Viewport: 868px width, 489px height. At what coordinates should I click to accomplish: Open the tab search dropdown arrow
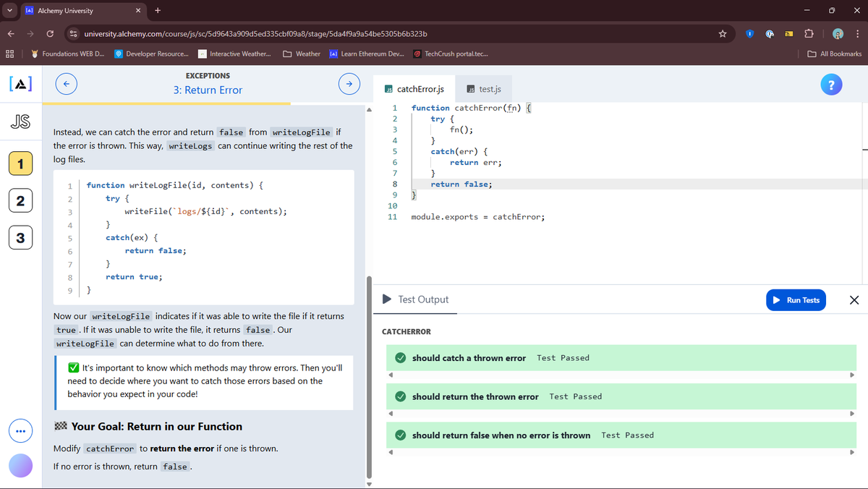tap(8, 10)
